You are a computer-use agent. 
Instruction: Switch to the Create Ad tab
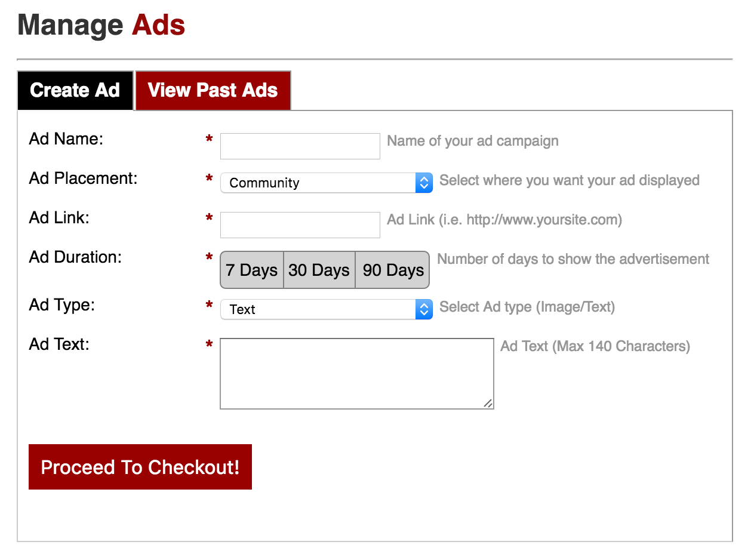(x=75, y=90)
